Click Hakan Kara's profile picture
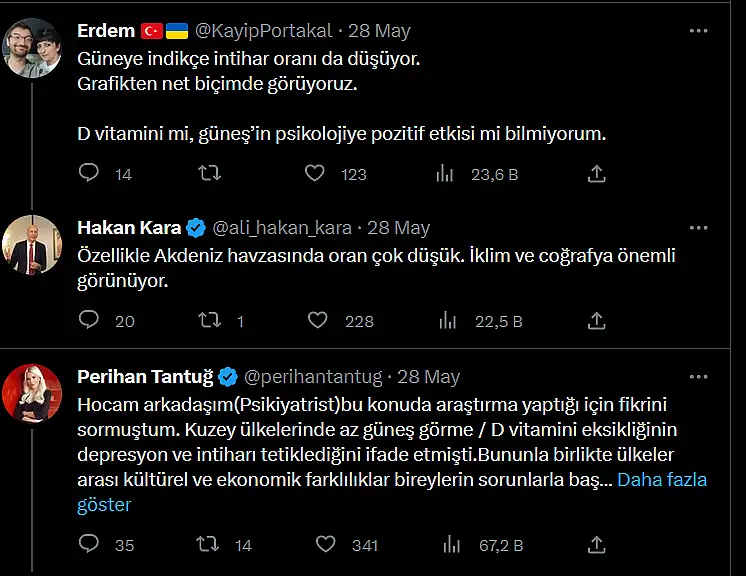Image resolution: width=746 pixels, height=576 pixels. (32, 245)
